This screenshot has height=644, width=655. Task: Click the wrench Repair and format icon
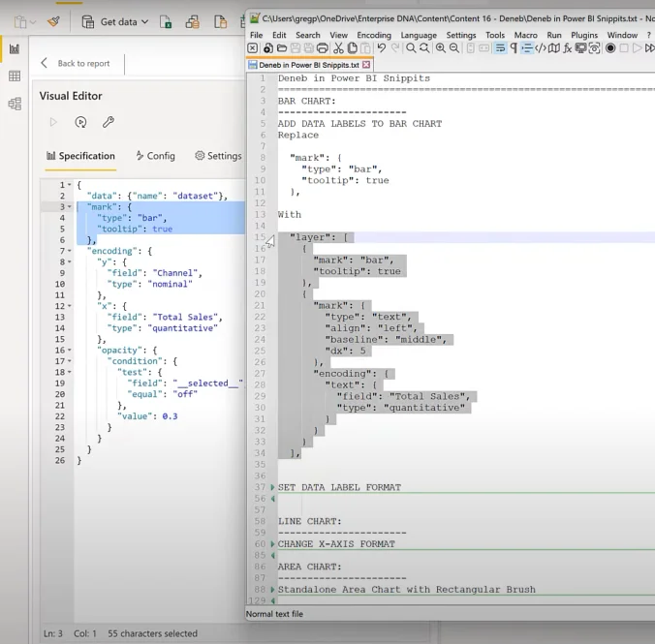109,122
